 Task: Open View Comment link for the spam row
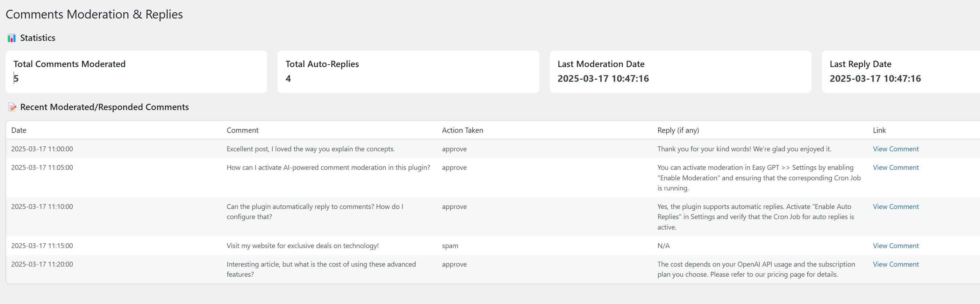pyautogui.click(x=895, y=246)
